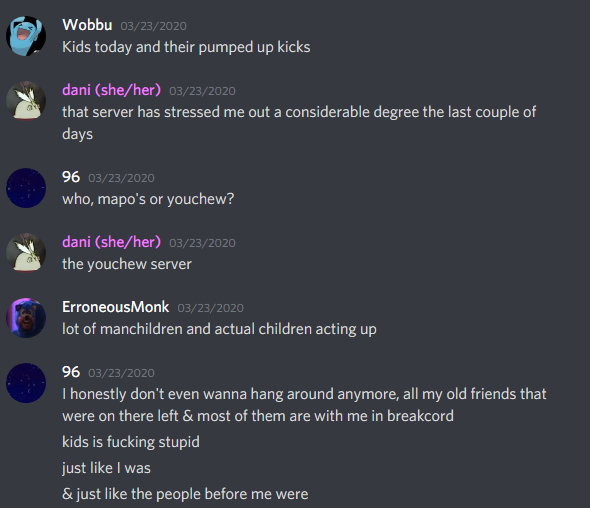This screenshot has height=508, width=590.
Task: Click the message 'kids is fucking stupid'
Action: point(131,442)
